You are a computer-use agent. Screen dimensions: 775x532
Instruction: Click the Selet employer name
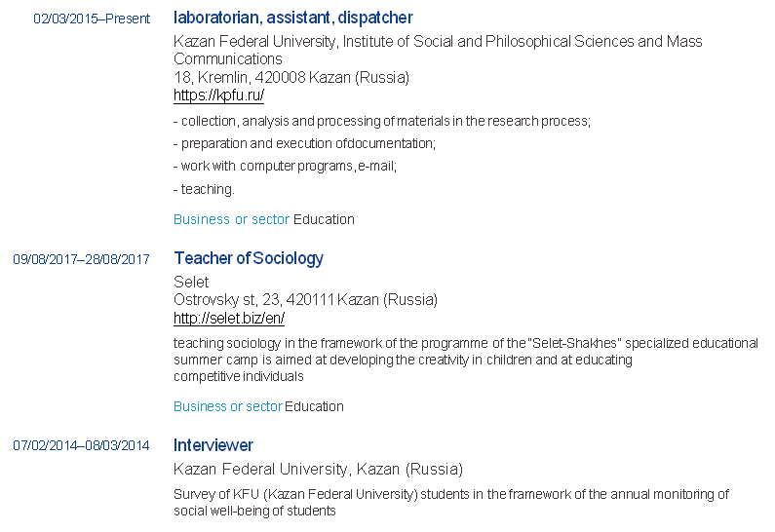191,282
